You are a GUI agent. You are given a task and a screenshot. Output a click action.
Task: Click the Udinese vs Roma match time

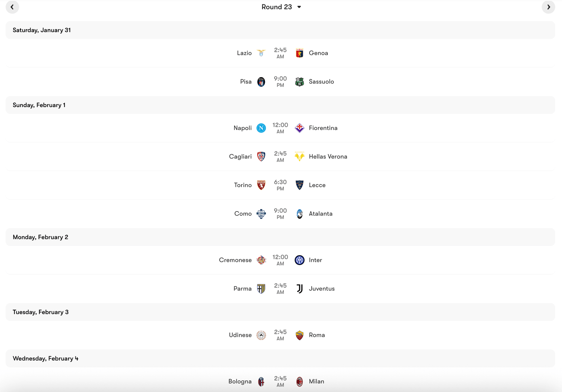click(281, 335)
